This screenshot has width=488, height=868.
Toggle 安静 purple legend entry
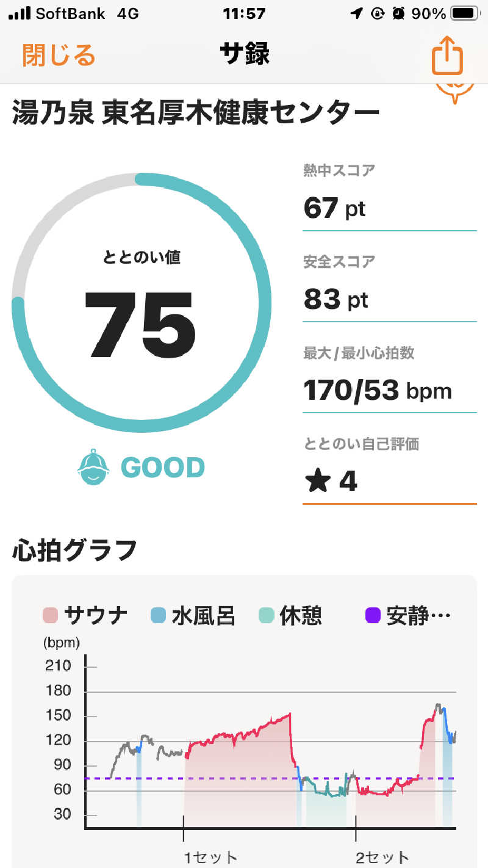409,615
